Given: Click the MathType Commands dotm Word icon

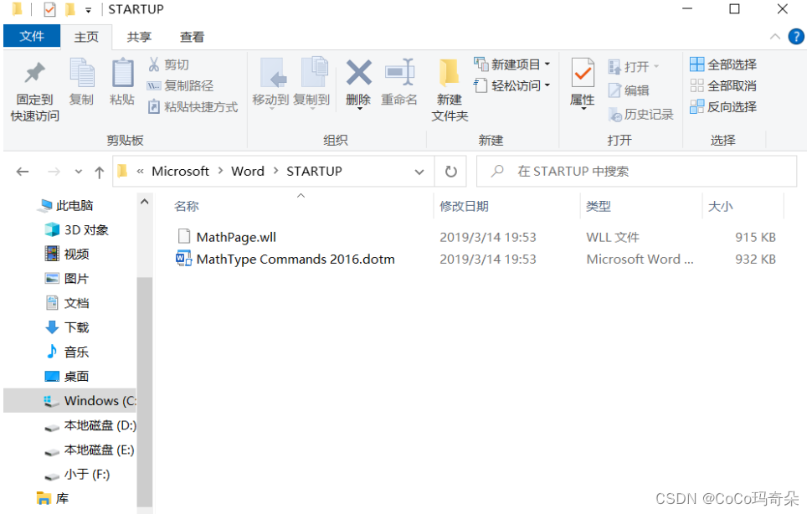Looking at the screenshot, I should (183, 259).
